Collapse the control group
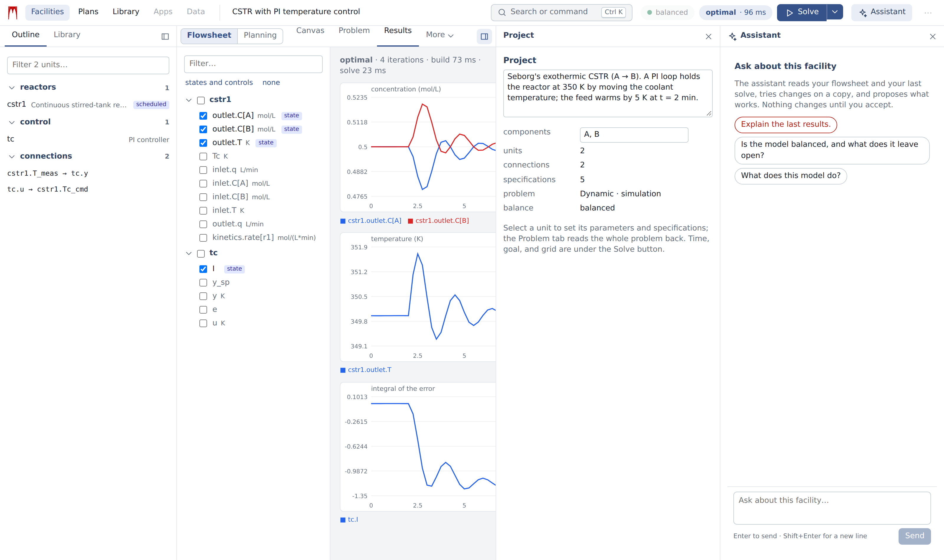The image size is (944, 560). [x=12, y=122]
